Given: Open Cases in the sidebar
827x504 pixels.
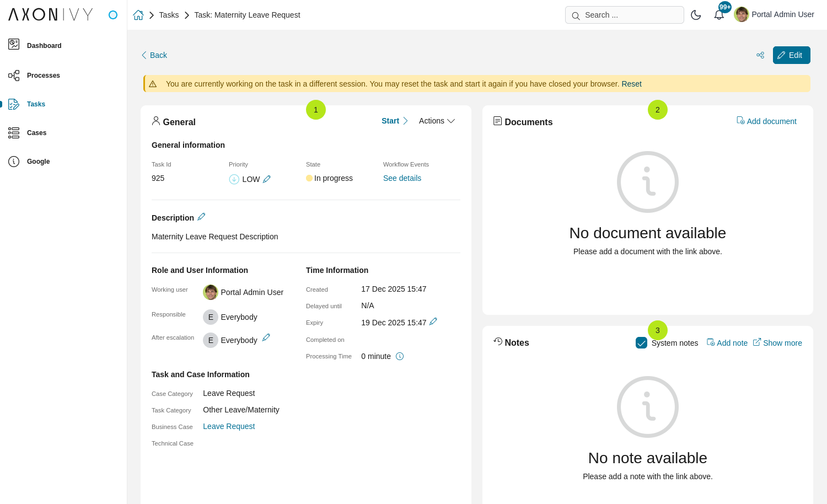Looking at the screenshot, I should click(36, 133).
